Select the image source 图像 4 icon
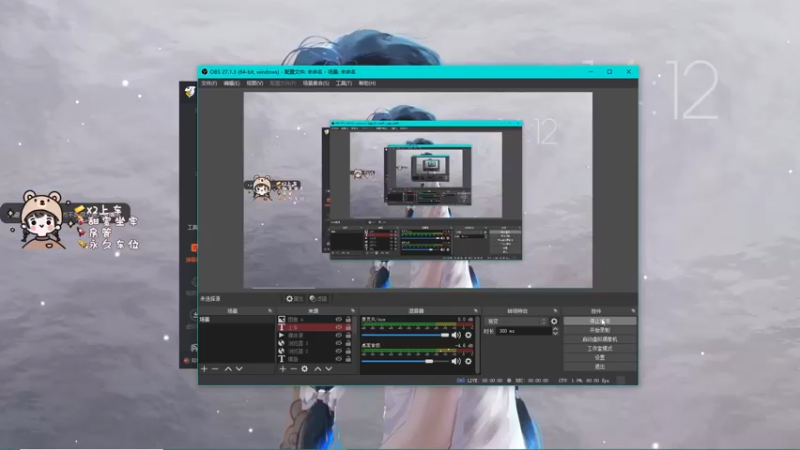The image size is (800, 450). (281, 319)
